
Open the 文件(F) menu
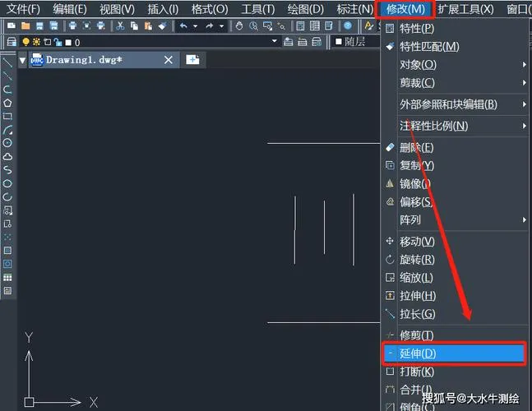coord(23,9)
